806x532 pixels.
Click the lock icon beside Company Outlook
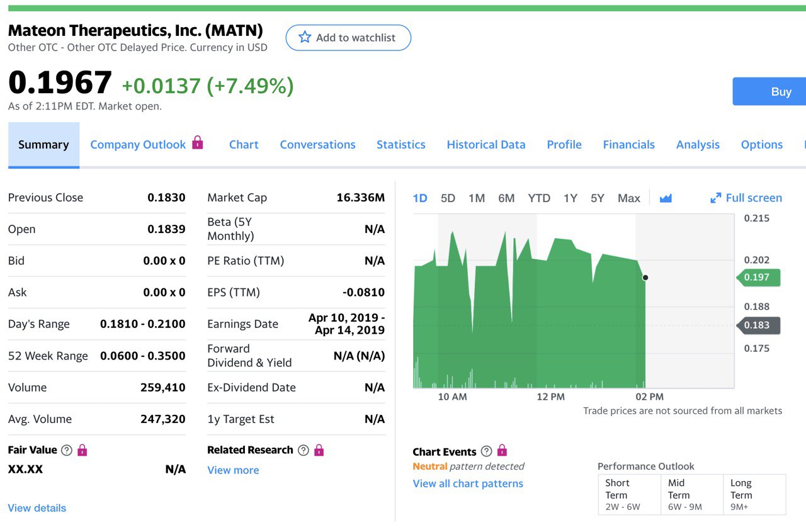click(x=198, y=143)
